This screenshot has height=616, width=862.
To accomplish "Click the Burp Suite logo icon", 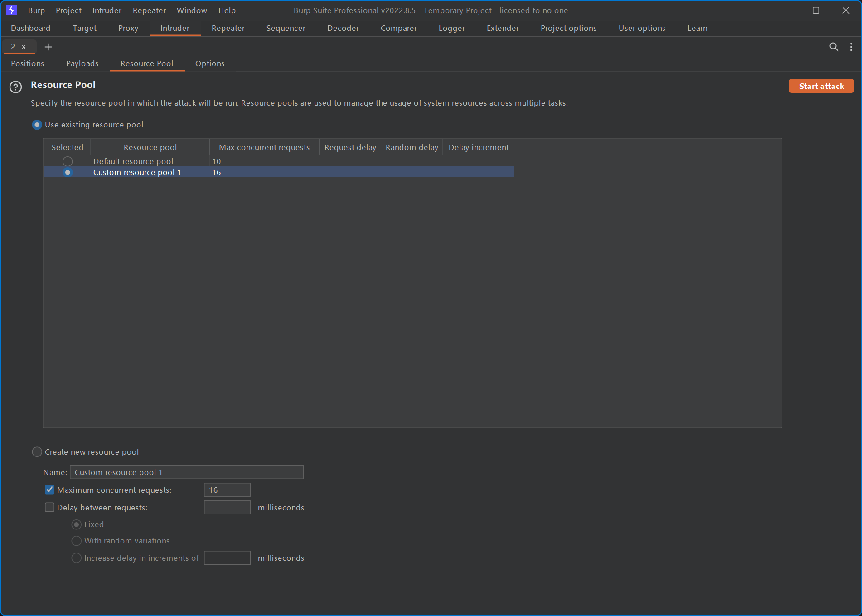I will pos(11,10).
